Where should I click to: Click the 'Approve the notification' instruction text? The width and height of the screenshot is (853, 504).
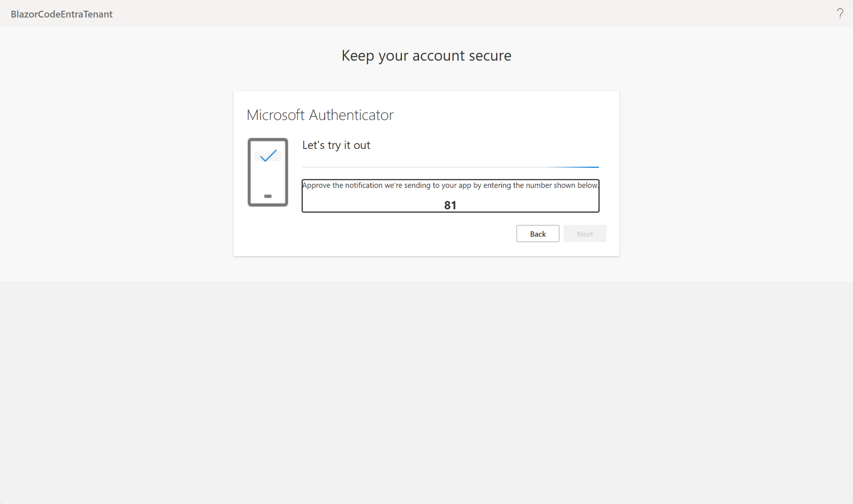tap(450, 185)
